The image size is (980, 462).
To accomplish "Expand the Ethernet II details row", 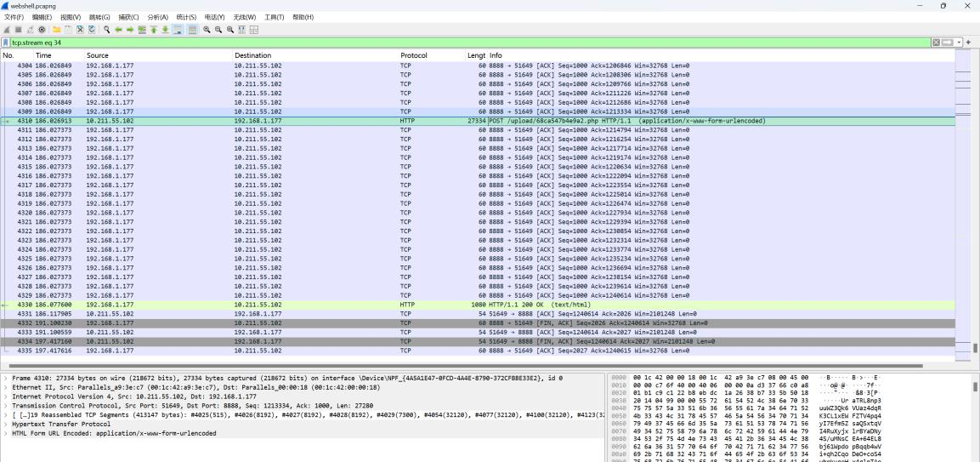I will click(x=5, y=387).
